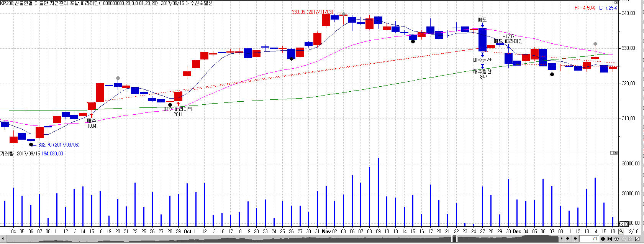Minimize the volume pane using the dash button
The height and width of the screenshot is (244, 644).
(x=612, y=153)
